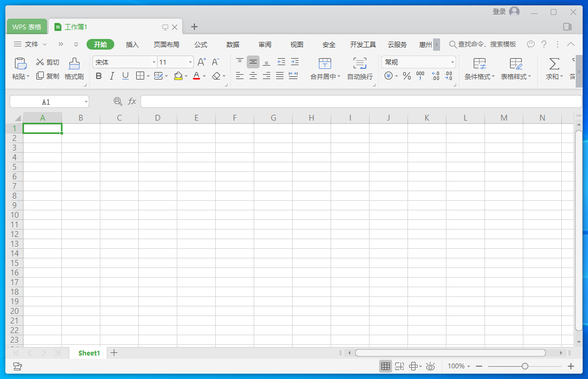Cut selection with 剪切
Image resolution: width=588 pixels, height=379 pixels.
point(48,62)
